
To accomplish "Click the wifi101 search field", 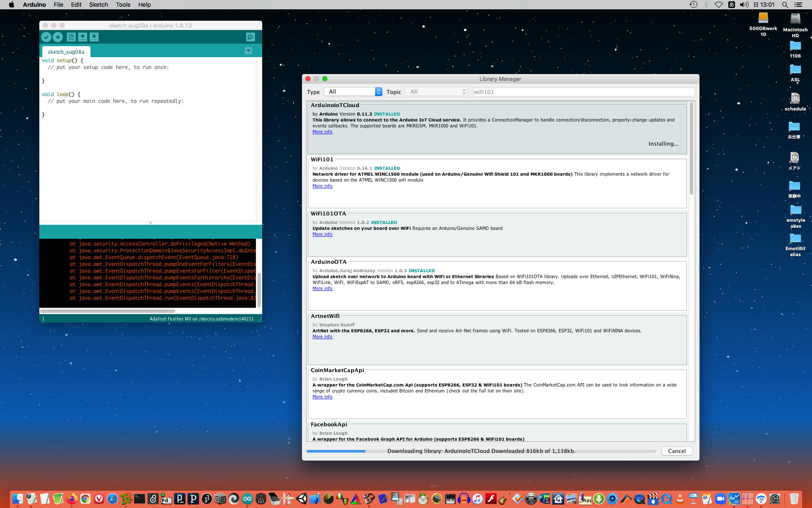I will coord(583,92).
